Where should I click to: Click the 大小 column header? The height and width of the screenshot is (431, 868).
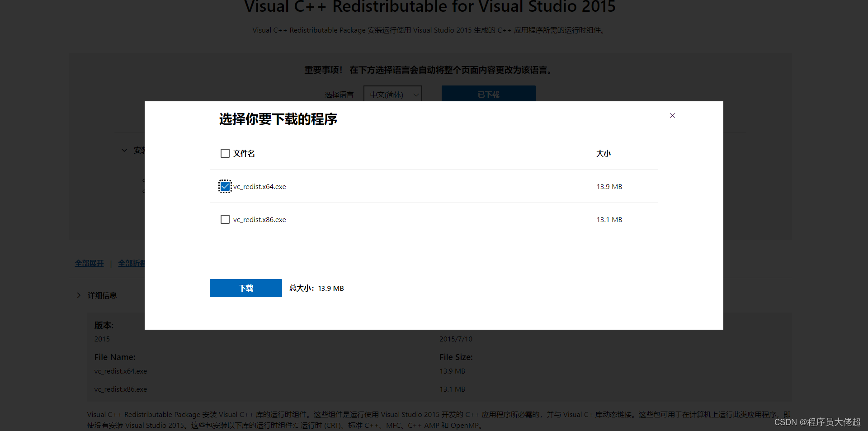(x=604, y=153)
